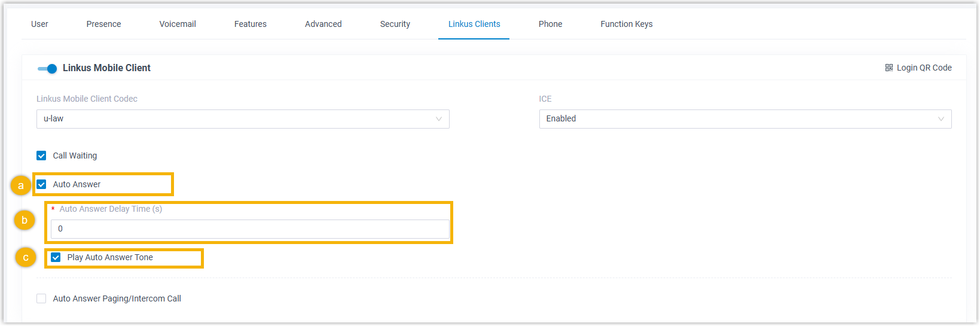Select the Linkus Clients tab
Image resolution: width=980 pixels, height=326 pixels.
pos(474,24)
